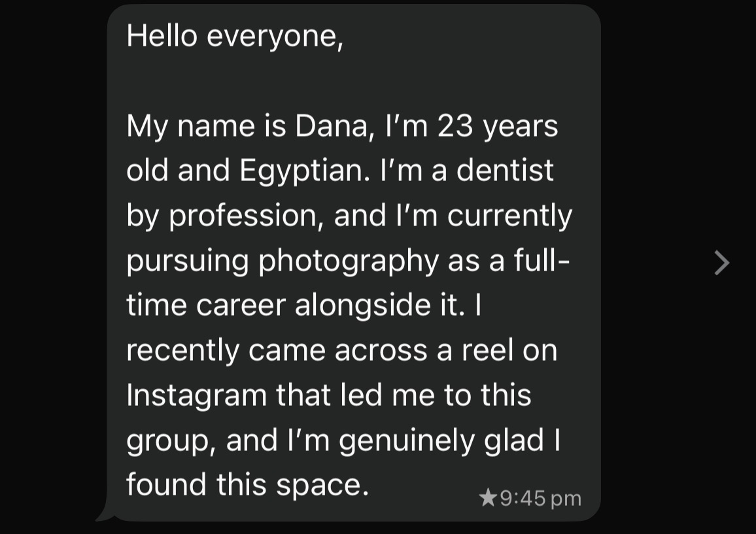Click the phrase "genuinely glad"
The height and width of the screenshot is (534, 756).
pos(441,441)
